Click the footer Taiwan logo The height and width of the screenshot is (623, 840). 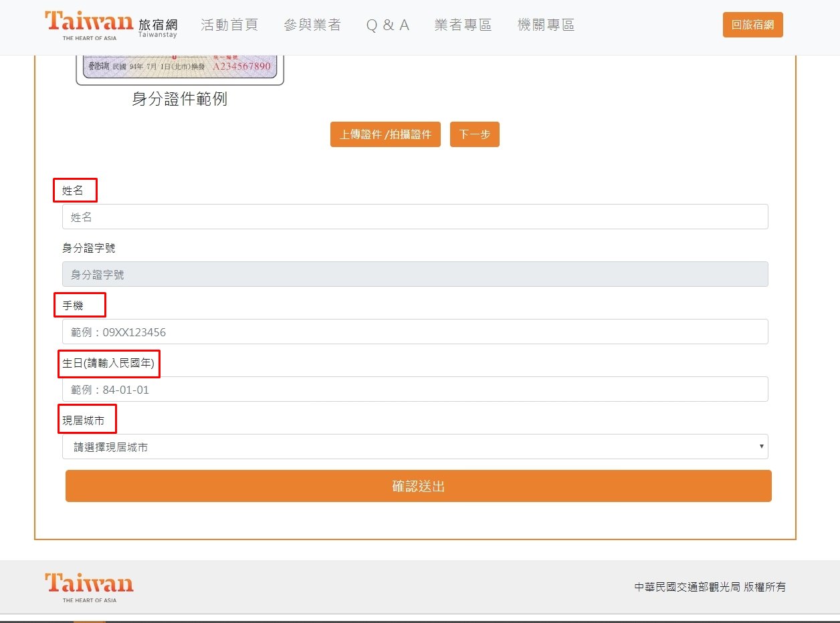pyautogui.click(x=89, y=586)
